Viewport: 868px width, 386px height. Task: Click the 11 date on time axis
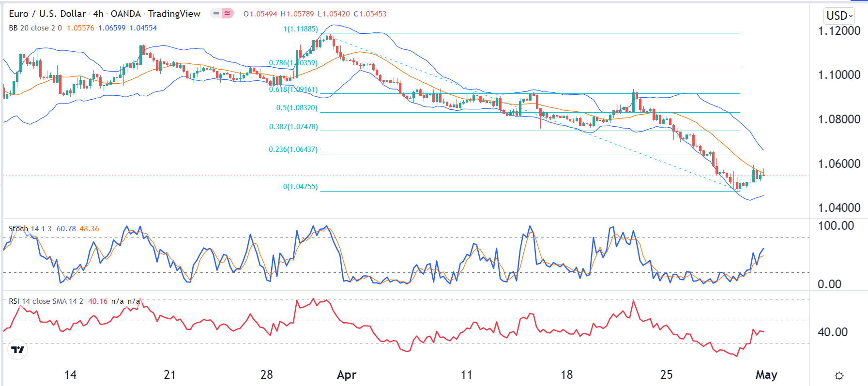pyautogui.click(x=466, y=375)
